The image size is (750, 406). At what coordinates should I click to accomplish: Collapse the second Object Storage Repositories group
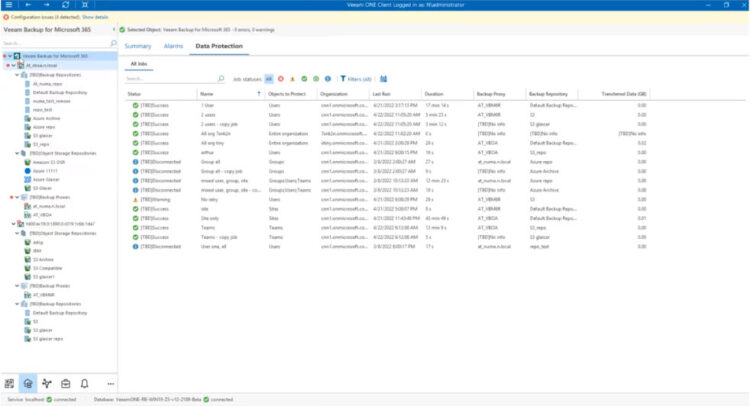(x=17, y=233)
